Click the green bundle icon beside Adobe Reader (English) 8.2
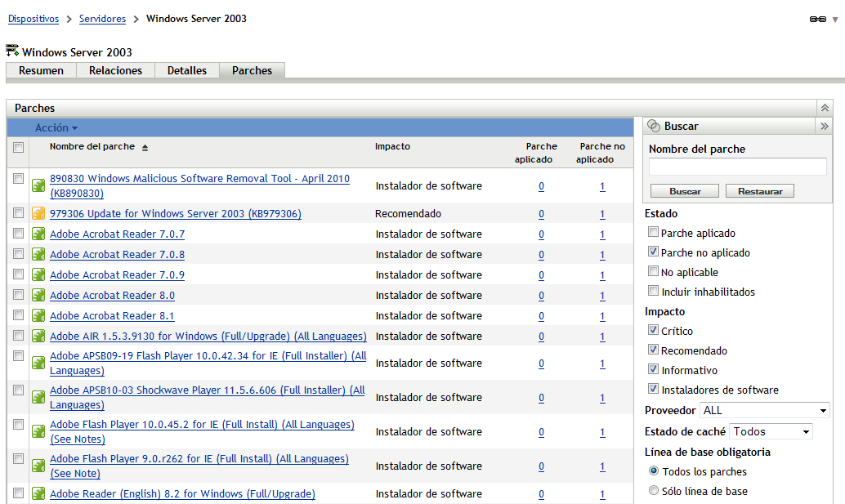 click(x=38, y=494)
